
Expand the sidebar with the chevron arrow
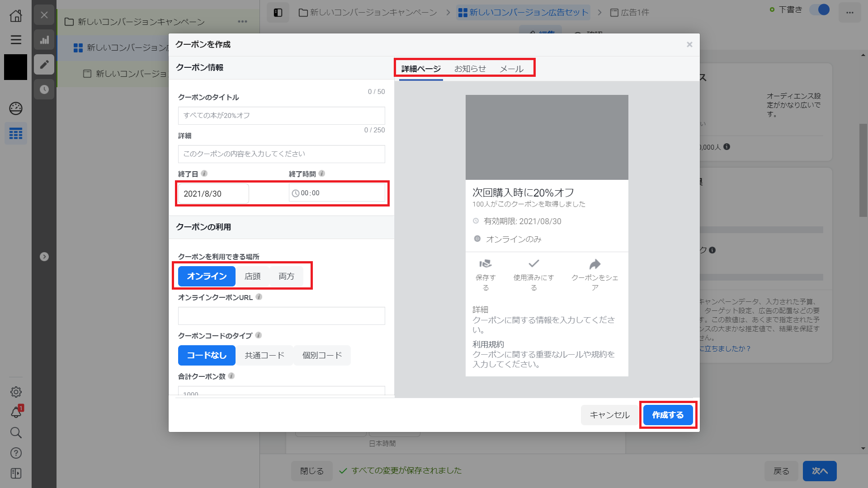(x=44, y=257)
